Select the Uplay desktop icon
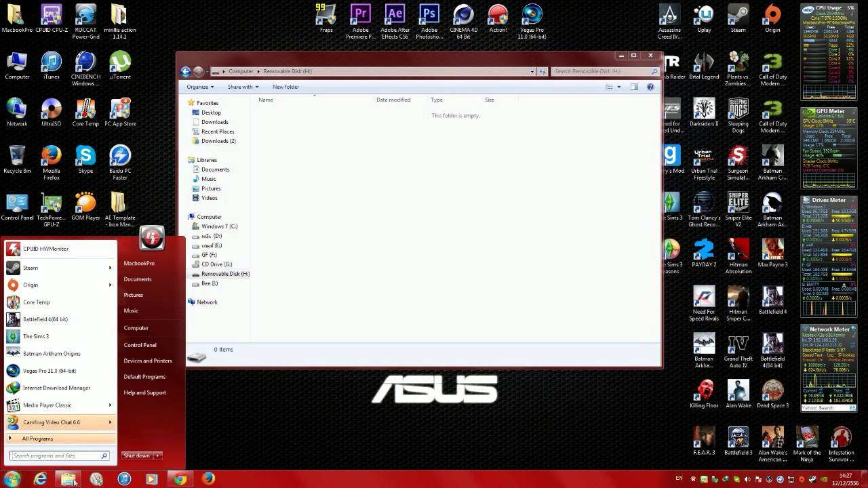The image size is (868, 488). pyautogui.click(x=704, y=19)
